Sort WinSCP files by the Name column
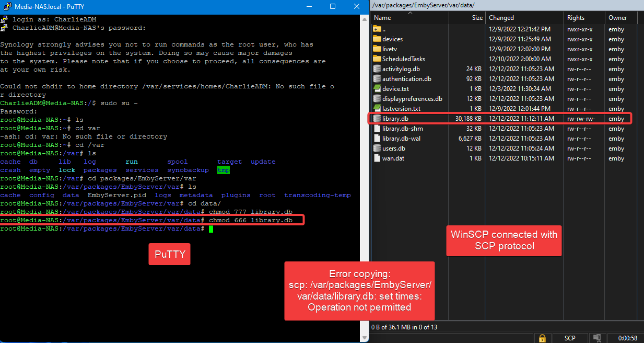The width and height of the screenshot is (644, 343). coord(410,18)
